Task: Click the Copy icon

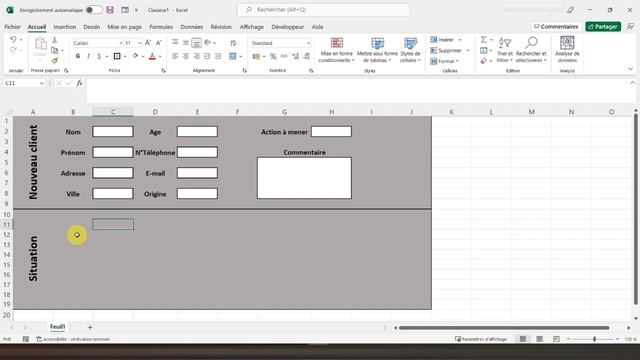Action: coord(55,50)
